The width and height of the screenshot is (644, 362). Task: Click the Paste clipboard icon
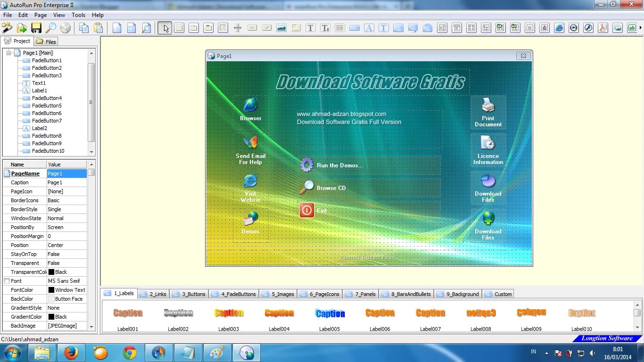[98, 28]
